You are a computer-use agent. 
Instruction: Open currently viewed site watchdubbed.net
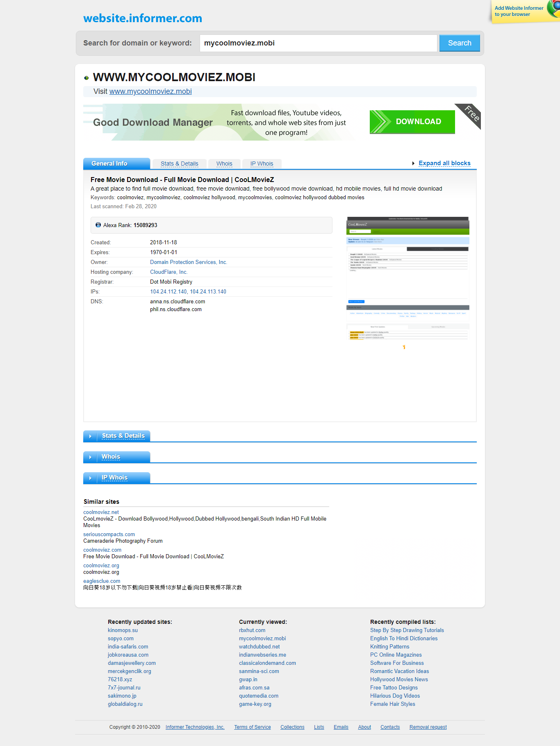tap(260, 647)
